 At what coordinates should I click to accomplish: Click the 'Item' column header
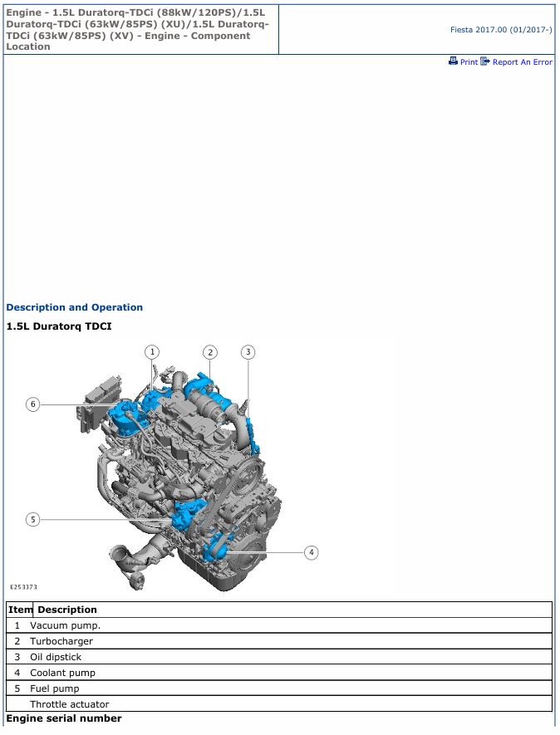(x=20, y=610)
